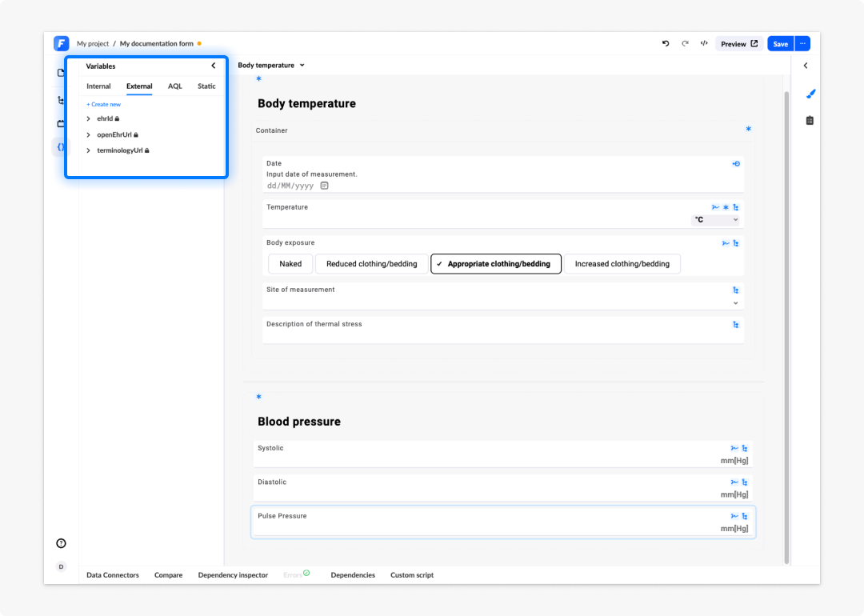Expand the openEhrUrl variable

[x=88, y=134]
